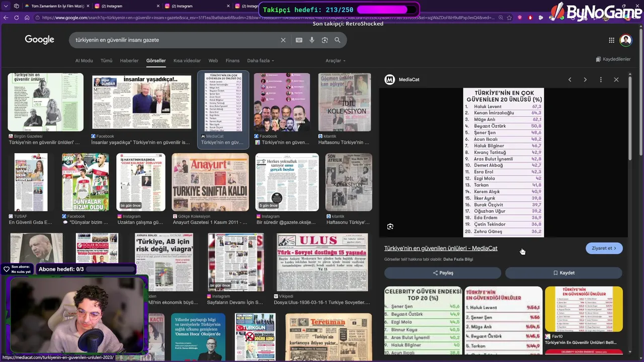Open the Anayurt Gazetesi thumbnail
The height and width of the screenshot is (362, 644).
tap(210, 182)
